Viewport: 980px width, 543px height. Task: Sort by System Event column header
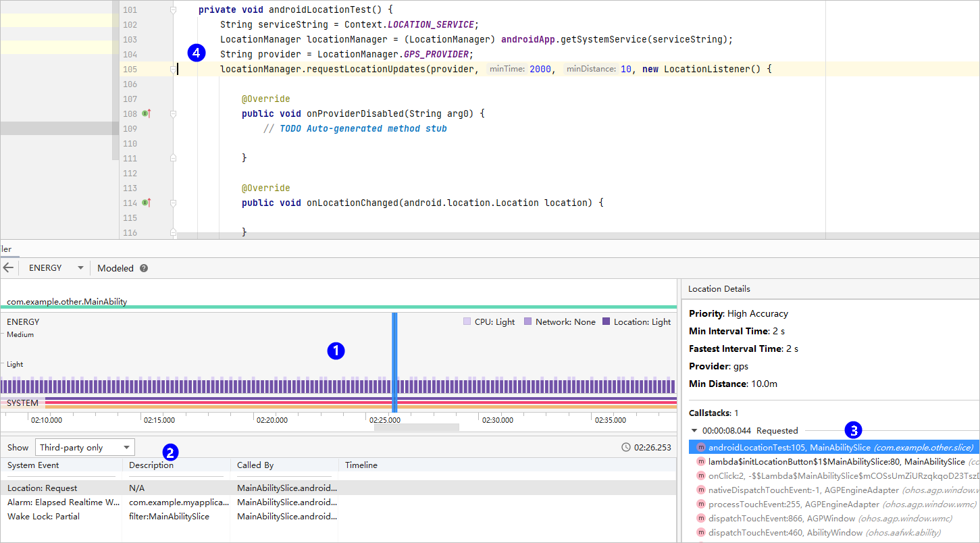(x=61, y=465)
